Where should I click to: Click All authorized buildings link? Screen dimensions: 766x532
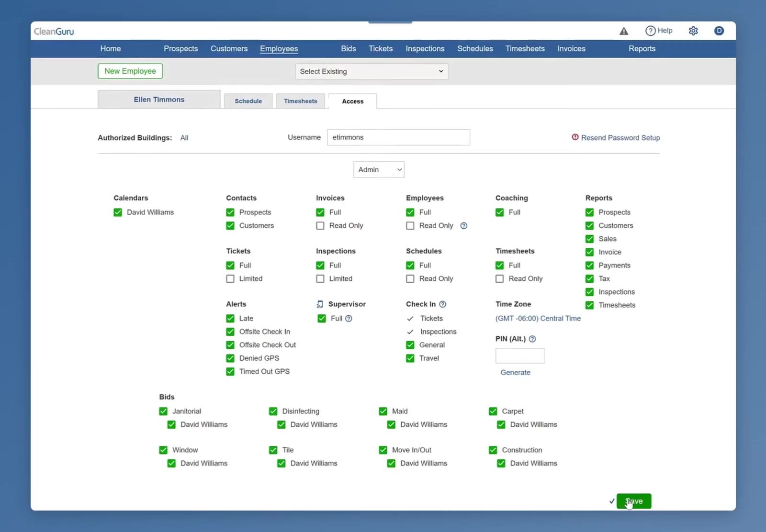click(x=184, y=138)
